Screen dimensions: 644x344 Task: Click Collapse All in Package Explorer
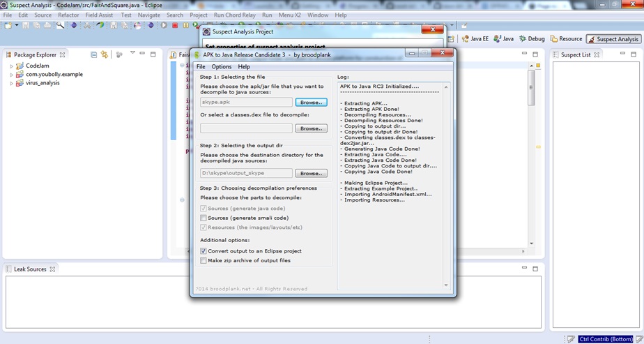(x=93, y=54)
